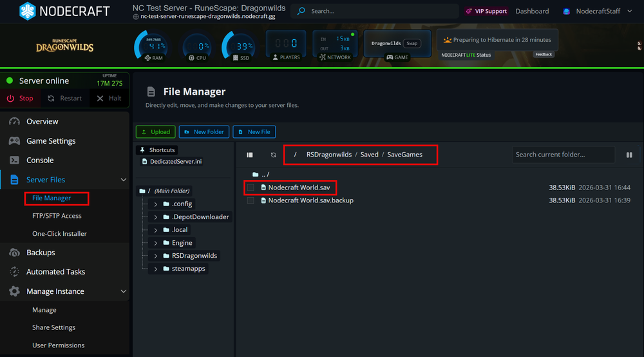The height and width of the screenshot is (357, 644).
Task: Open the Nodecraft World.sav.backup file
Action: (x=310, y=200)
